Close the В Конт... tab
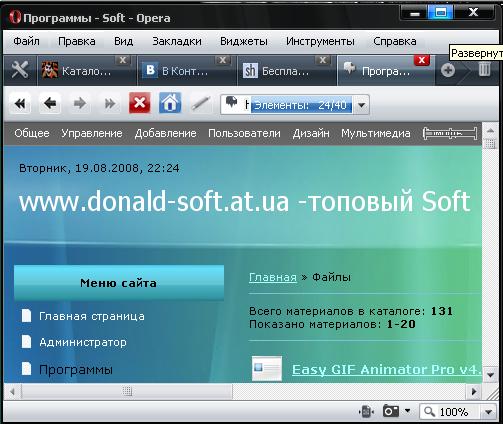Screen dimensions: 503x424 coord(223,60)
